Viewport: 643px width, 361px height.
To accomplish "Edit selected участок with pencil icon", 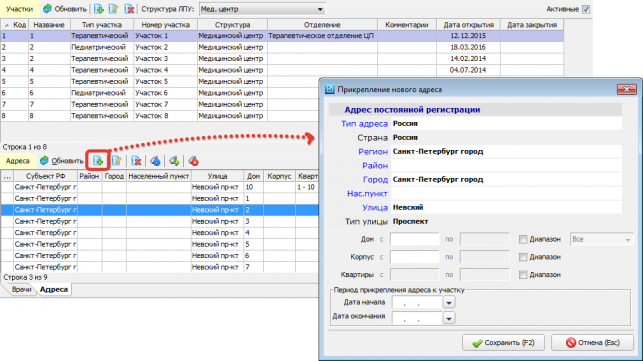I will coord(114,9).
